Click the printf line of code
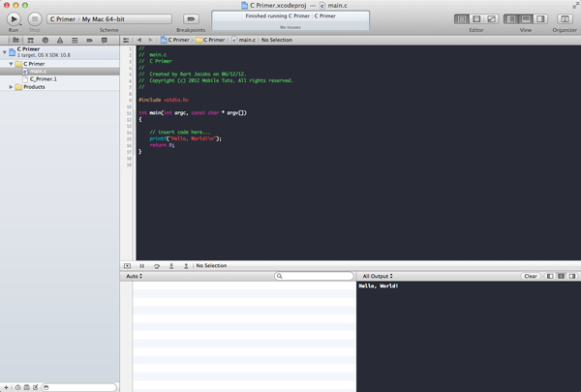 [x=185, y=138]
